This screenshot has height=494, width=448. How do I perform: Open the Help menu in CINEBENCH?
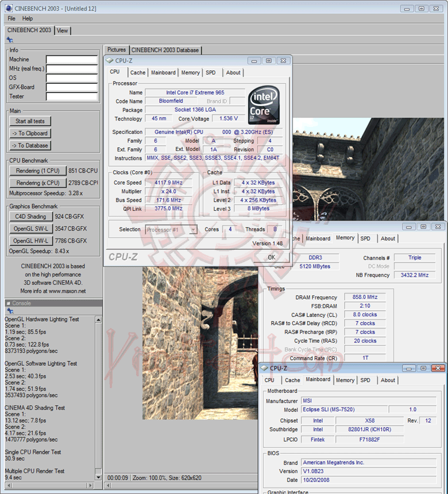[x=28, y=18]
